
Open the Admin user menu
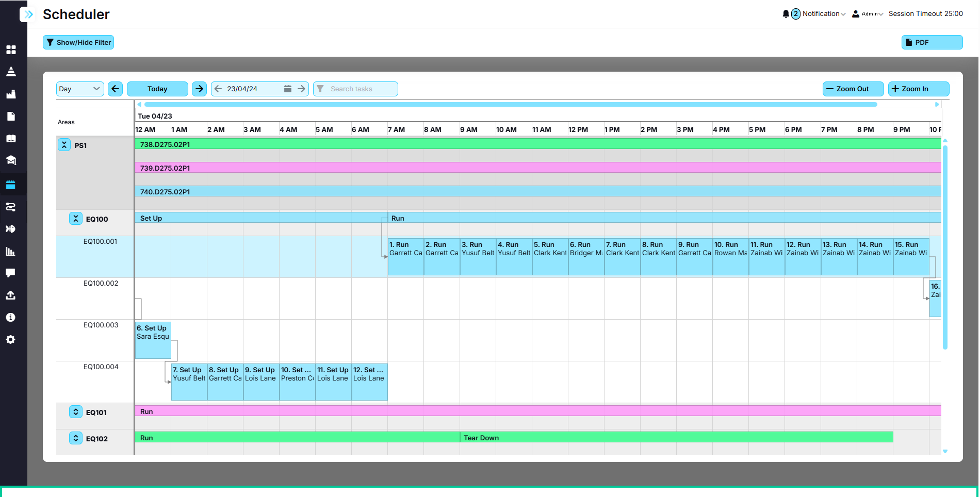point(868,14)
